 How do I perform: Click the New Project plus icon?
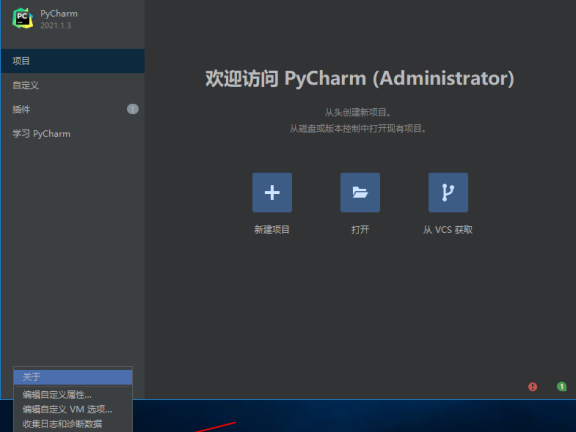pyautogui.click(x=272, y=192)
